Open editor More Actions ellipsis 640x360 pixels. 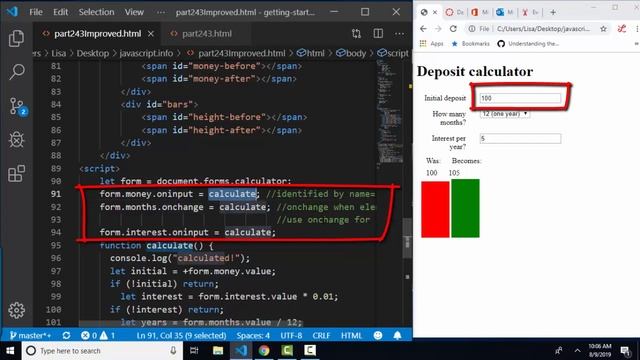(x=399, y=33)
